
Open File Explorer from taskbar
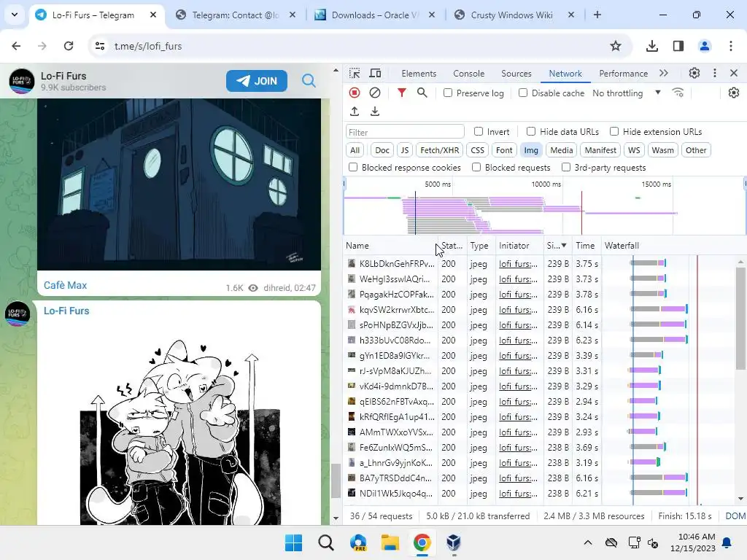390,542
